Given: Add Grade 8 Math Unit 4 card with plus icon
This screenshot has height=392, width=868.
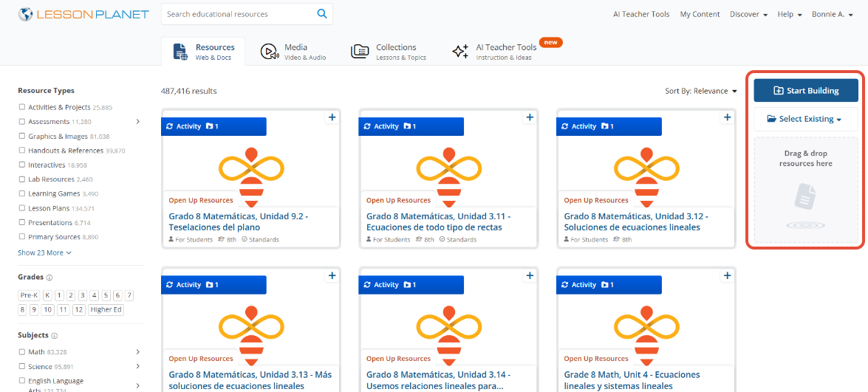Looking at the screenshot, I should pyautogui.click(x=727, y=275).
